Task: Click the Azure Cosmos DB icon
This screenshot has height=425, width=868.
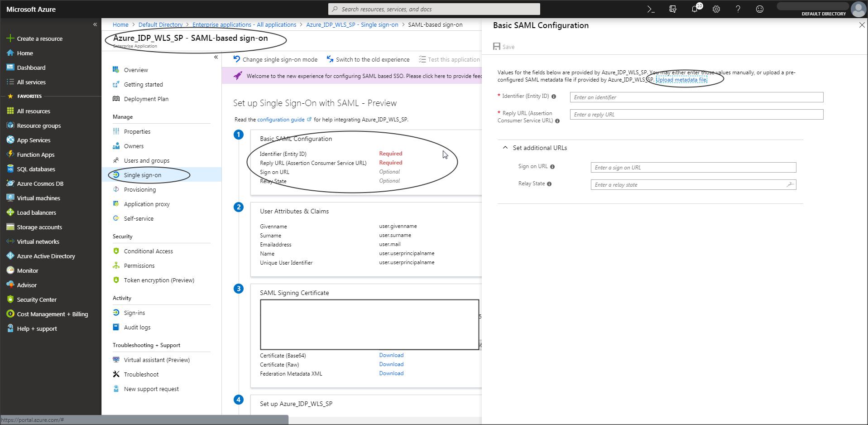Action: [10, 184]
